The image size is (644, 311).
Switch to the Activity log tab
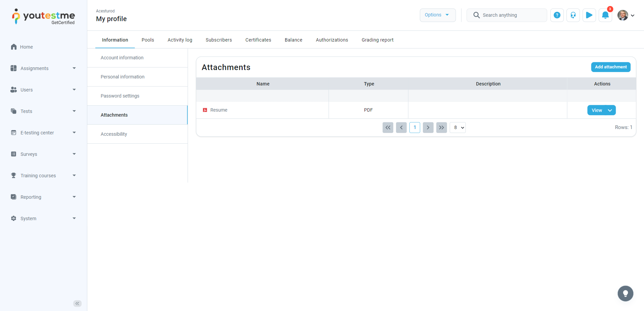(180, 40)
